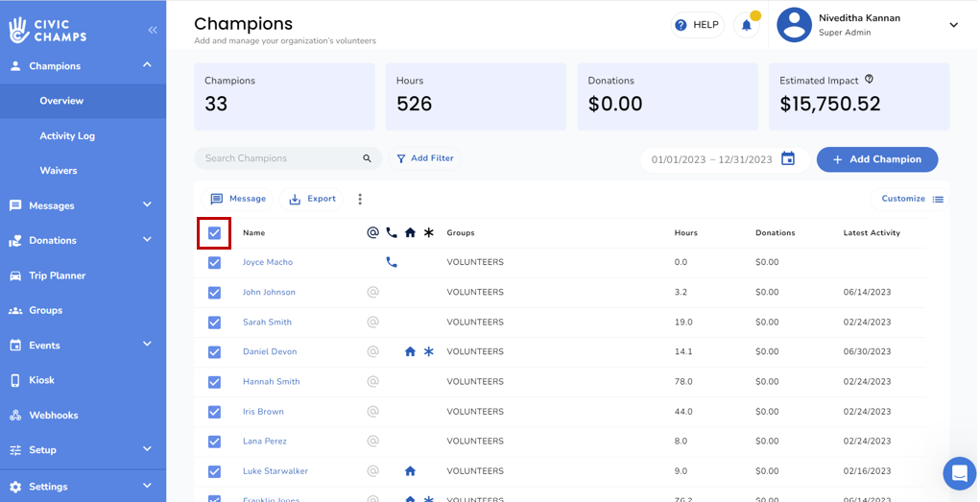The image size is (980, 502).
Task: Open the user account dropdown arrow
Action: (953, 26)
